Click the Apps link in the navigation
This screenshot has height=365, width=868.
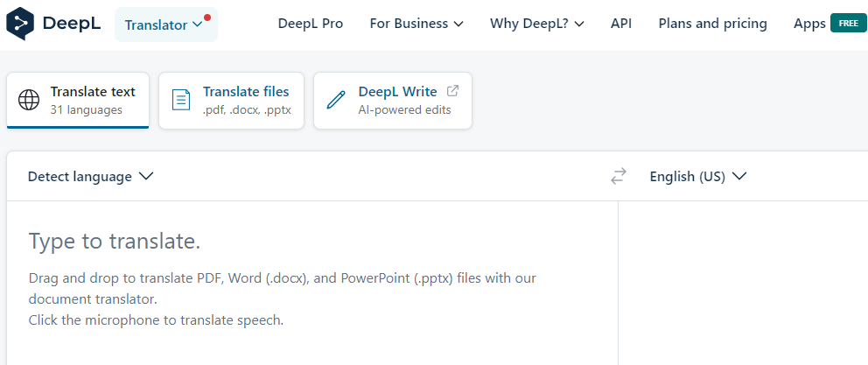click(x=809, y=24)
